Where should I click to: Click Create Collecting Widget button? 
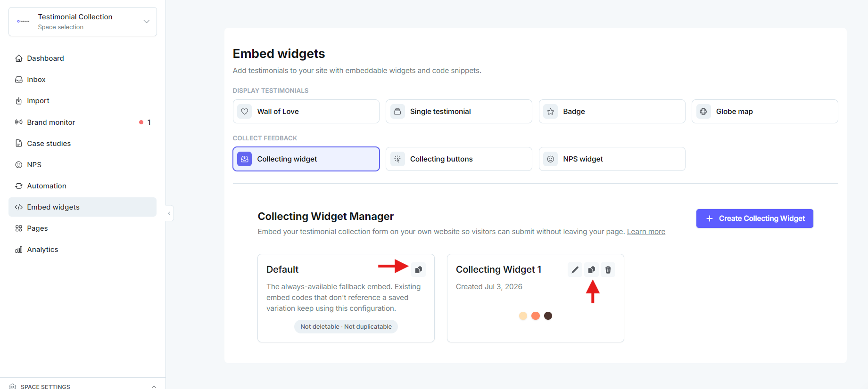pos(754,219)
